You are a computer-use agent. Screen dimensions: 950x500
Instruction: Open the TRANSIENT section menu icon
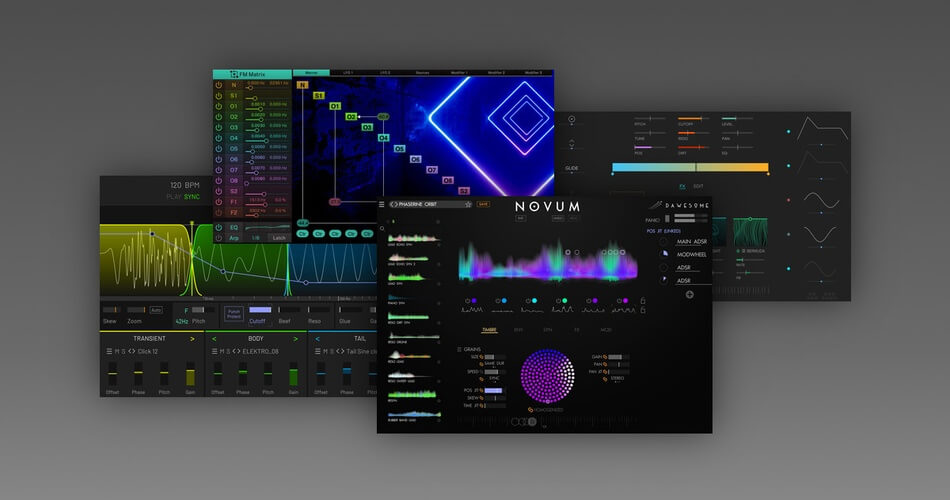(x=109, y=352)
